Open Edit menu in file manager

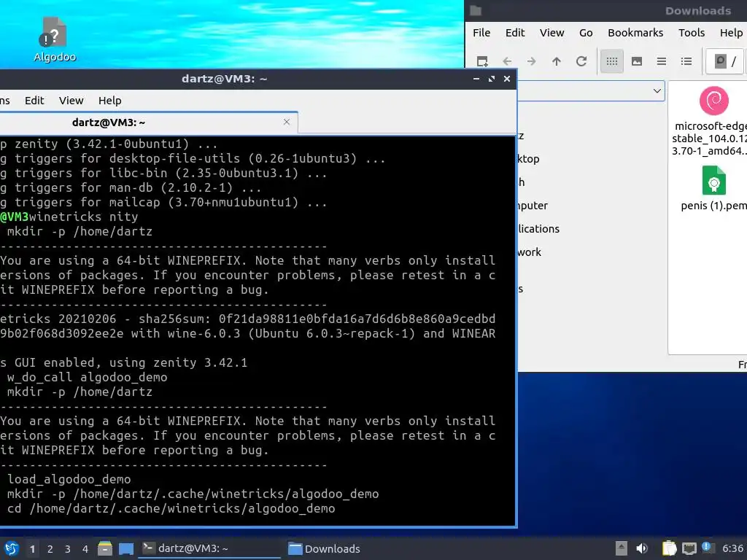[515, 33]
